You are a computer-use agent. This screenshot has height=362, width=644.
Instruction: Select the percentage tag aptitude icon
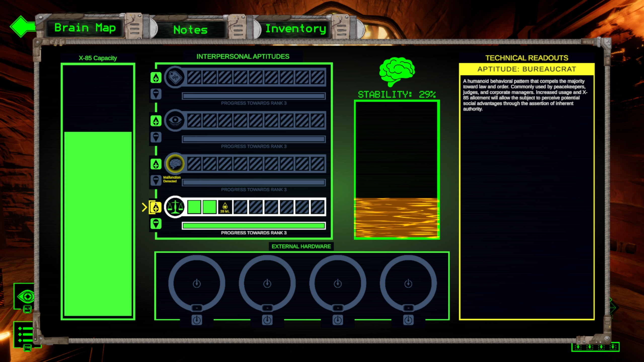(x=175, y=78)
